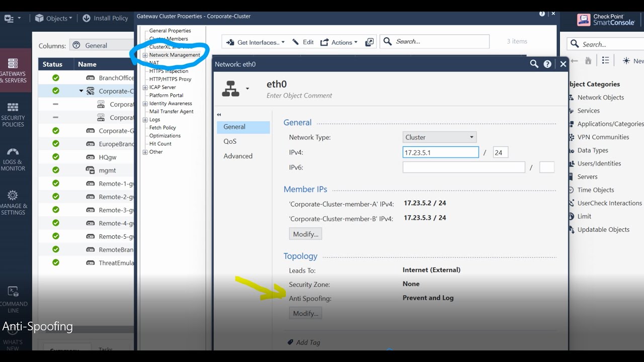Click search icon in eth0 dialog
The height and width of the screenshot is (362, 644).
(x=534, y=64)
